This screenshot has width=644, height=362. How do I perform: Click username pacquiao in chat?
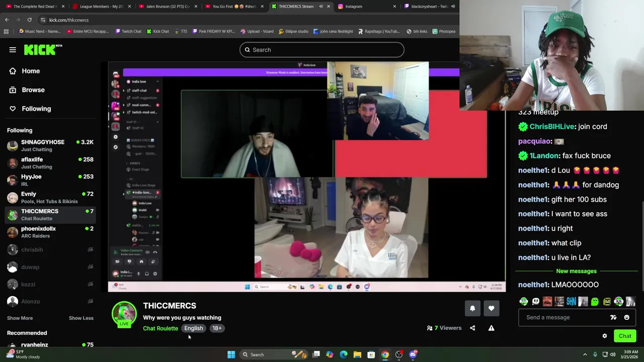tap(535, 141)
